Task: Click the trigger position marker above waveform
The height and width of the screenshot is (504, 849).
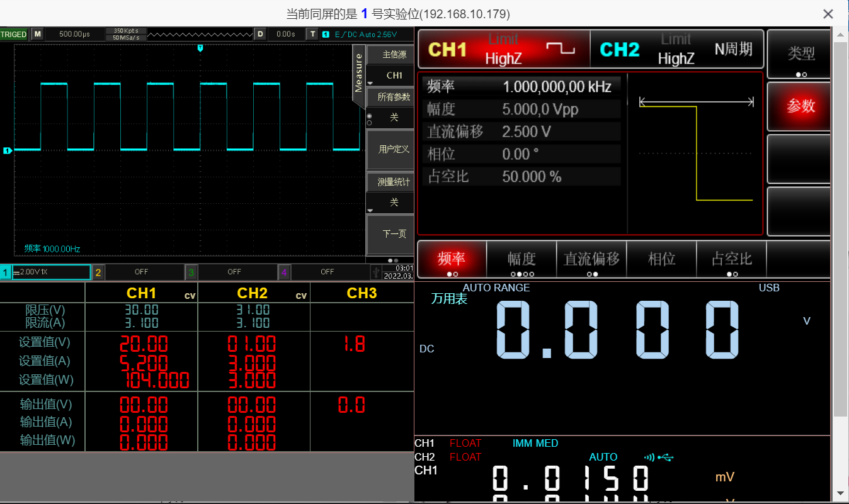Action: tap(200, 48)
